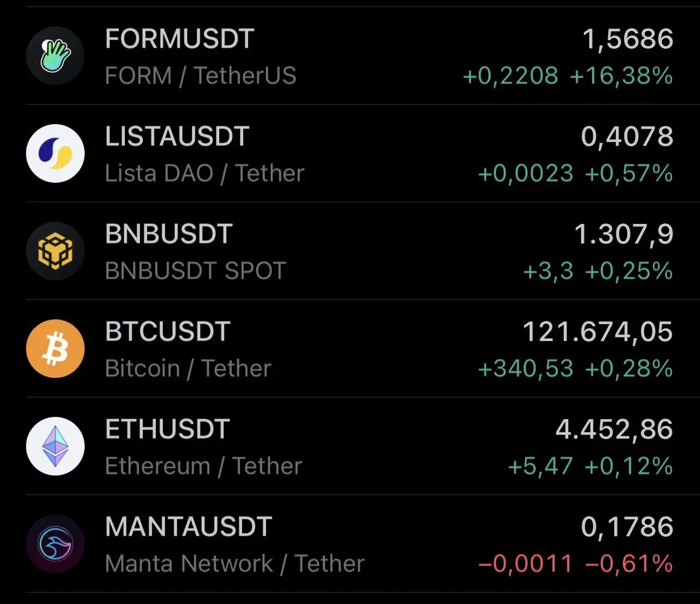Open the Lista DAO coin logo
Viewport: 700px width, 604px height.
55,153
